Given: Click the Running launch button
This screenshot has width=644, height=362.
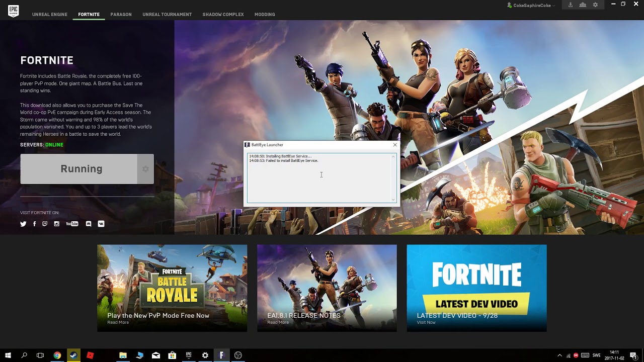Looking at the screenshot, I should click(x=78, y=169).
